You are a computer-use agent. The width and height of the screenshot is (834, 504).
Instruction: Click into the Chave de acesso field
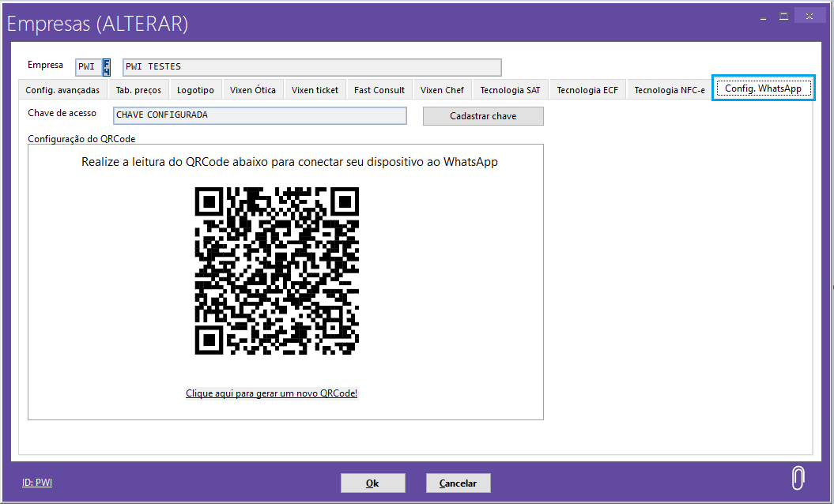pyautogui.click(x=259, y=115)
